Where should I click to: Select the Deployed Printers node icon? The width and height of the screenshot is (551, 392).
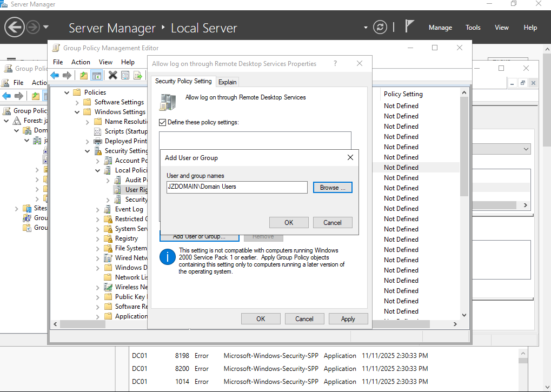[x=97, y=141]
